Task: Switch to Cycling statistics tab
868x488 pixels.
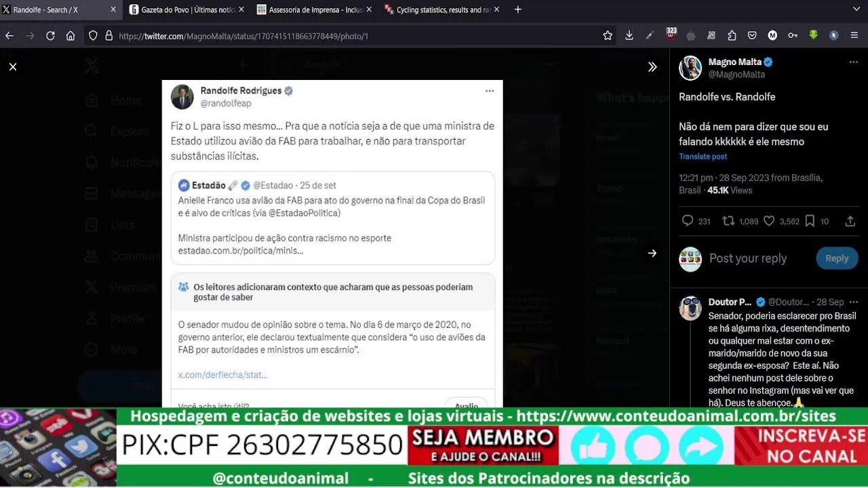Action: pos(443,9)
